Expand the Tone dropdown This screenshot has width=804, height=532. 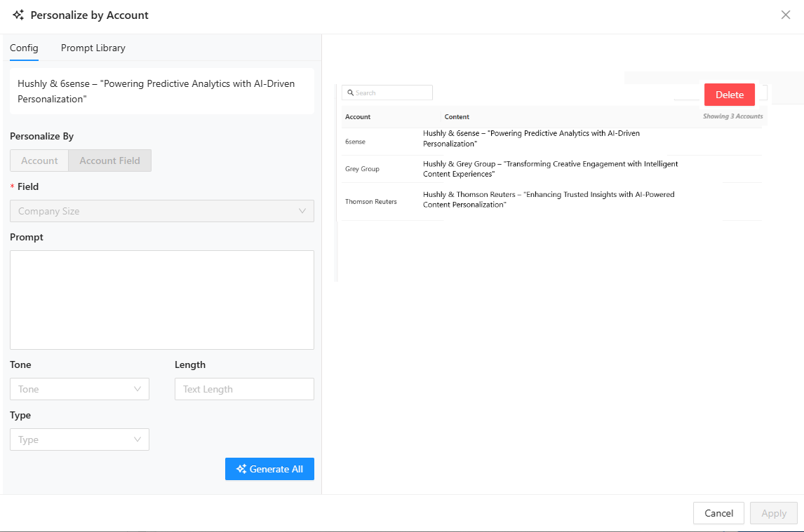79,389
